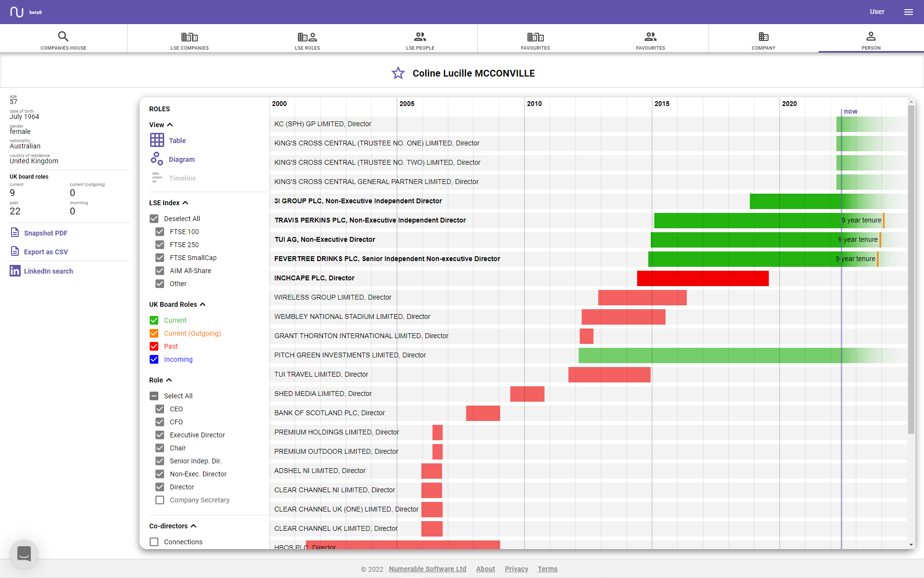This screenshot has width=924, height=578.
Task: Uncheck the Other index checkbox
Action: (x=160, y=284)
